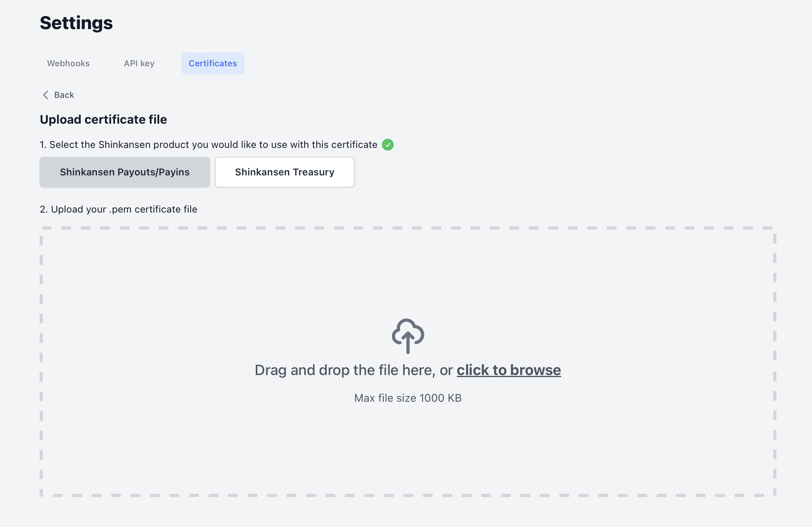Click the empty space below the Max file size text
The image size is (812, 527).
408,449
